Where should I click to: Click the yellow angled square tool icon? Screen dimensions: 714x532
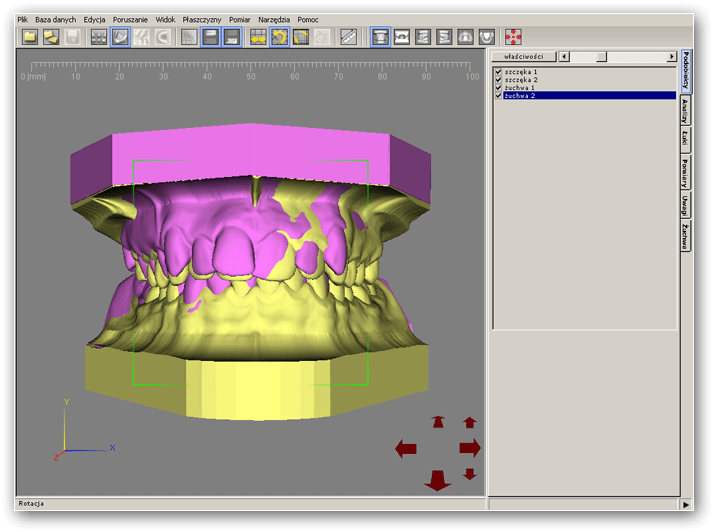[301, 37]
